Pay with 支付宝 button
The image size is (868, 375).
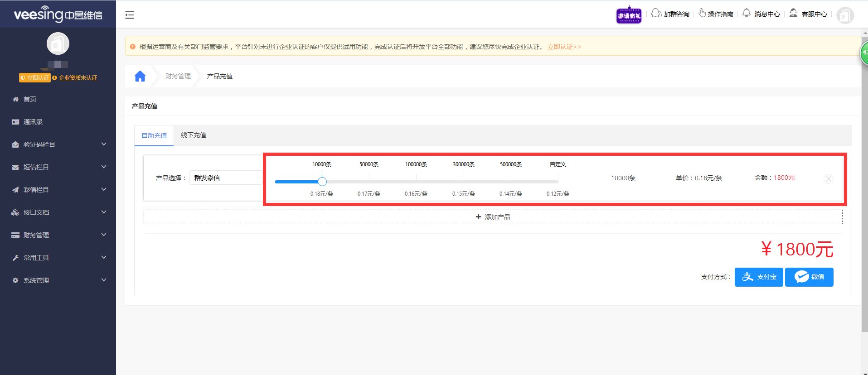[x=759, y=277]
